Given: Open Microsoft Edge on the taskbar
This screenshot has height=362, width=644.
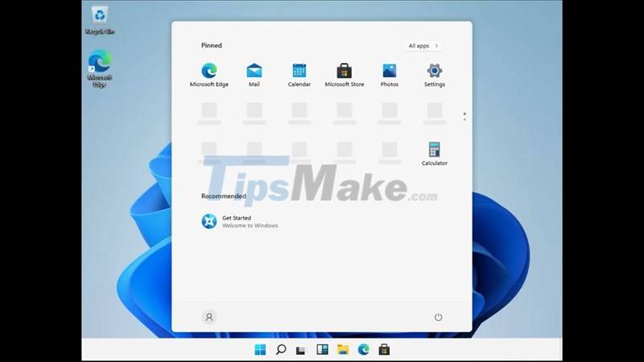Looking at the screenshot, I should pyautogui.click(x=364, y=350).
